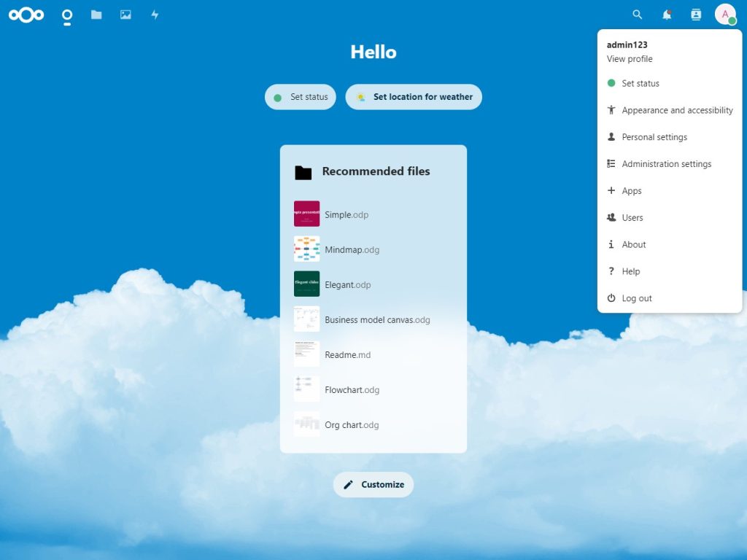The height and width of the screenshot is (560, 747).
Task: Open the Dashboard app icon
Action: coord(67,16)
